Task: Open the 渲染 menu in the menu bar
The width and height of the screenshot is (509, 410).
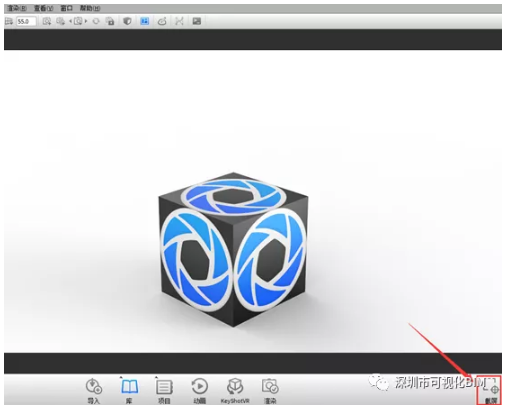Action: pyautogui.click(x=16, y=8)
